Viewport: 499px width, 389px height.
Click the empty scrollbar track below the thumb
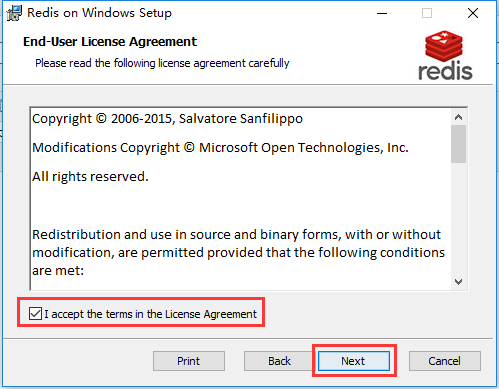point(459,219)
